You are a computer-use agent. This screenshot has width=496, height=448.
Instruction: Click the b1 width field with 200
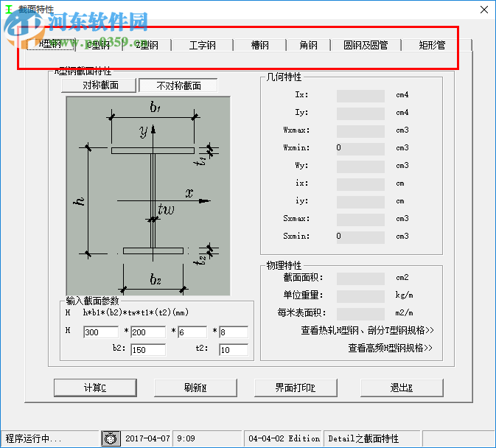[x=148, y=332]
